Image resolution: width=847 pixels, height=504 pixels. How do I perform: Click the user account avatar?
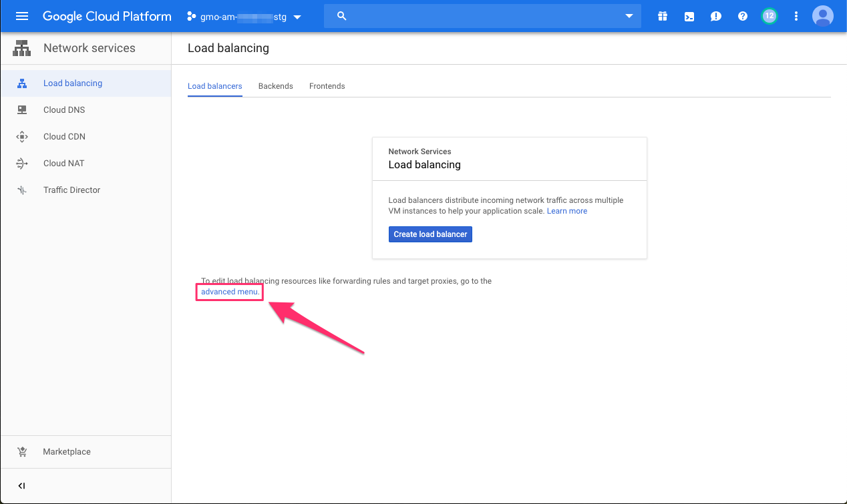click(x=822, y=16)
